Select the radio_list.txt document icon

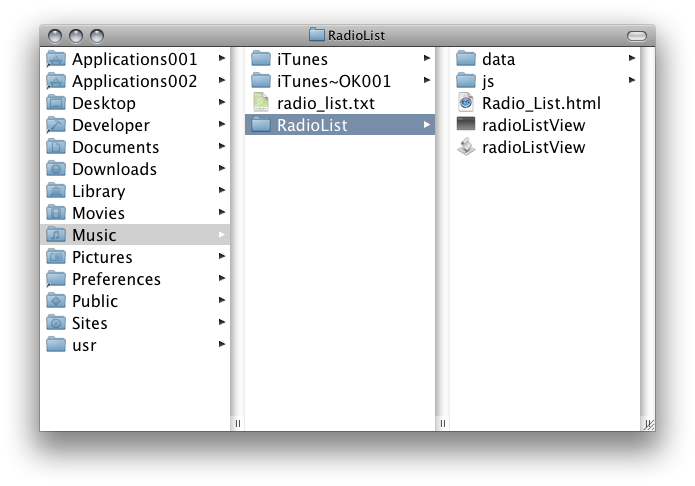pos(261,102)
